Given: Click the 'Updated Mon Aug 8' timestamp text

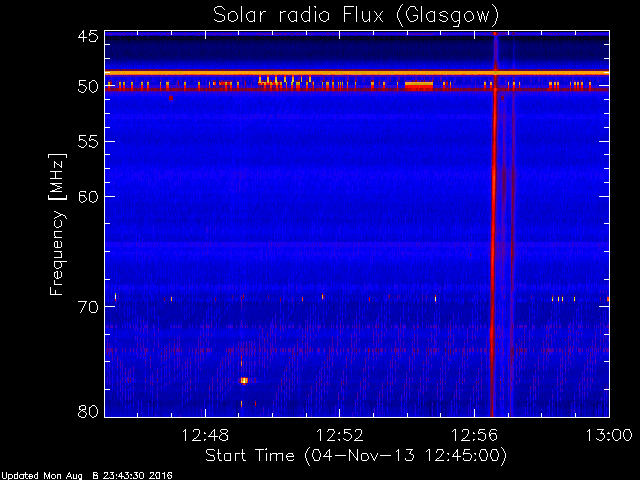Looking at the screenshot, I should tap(87, 476).
